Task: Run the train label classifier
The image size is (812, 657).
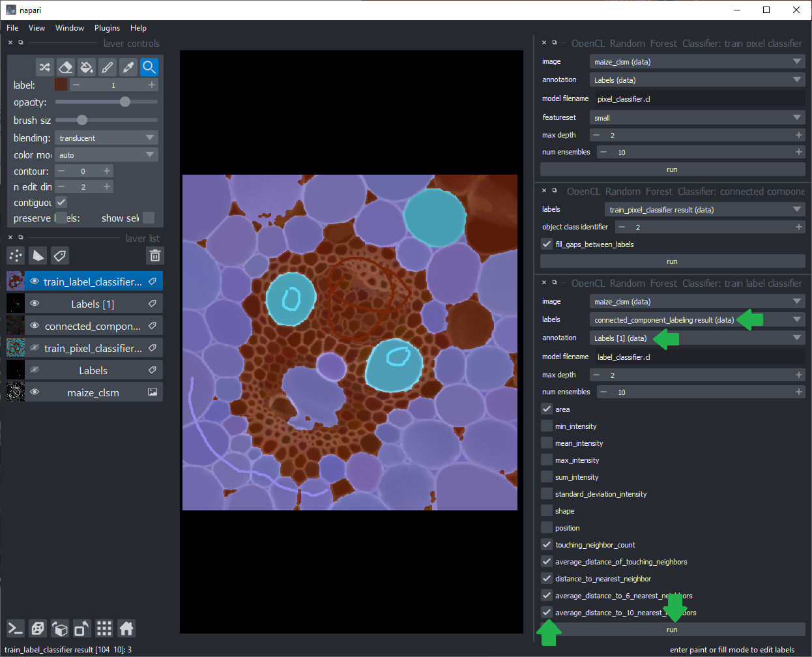Action: (672, 630)
